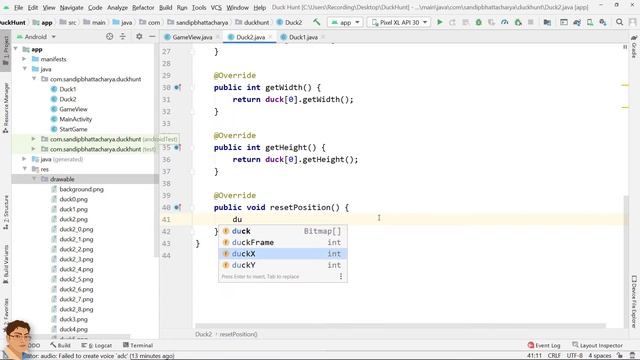
Task: Click the Search Everywhere magnifier icon
Action: click(619, 22)
